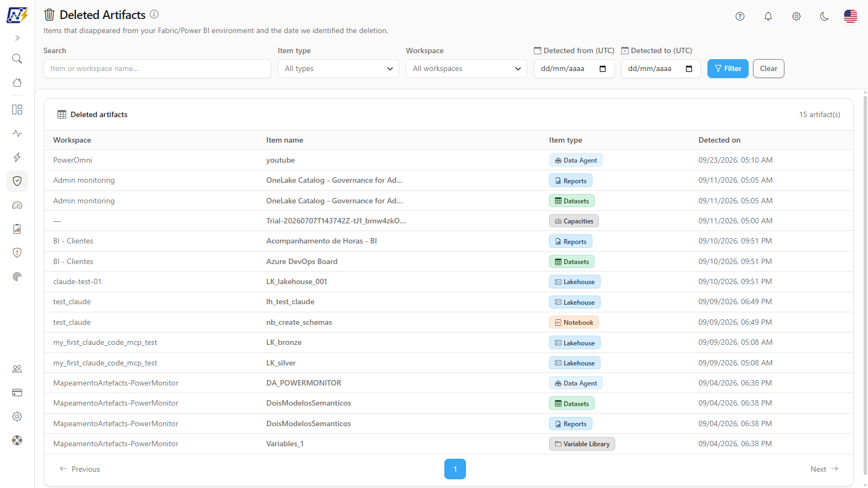
Task: Open the dashboard layout icon in sidebar
Action: 17,110
